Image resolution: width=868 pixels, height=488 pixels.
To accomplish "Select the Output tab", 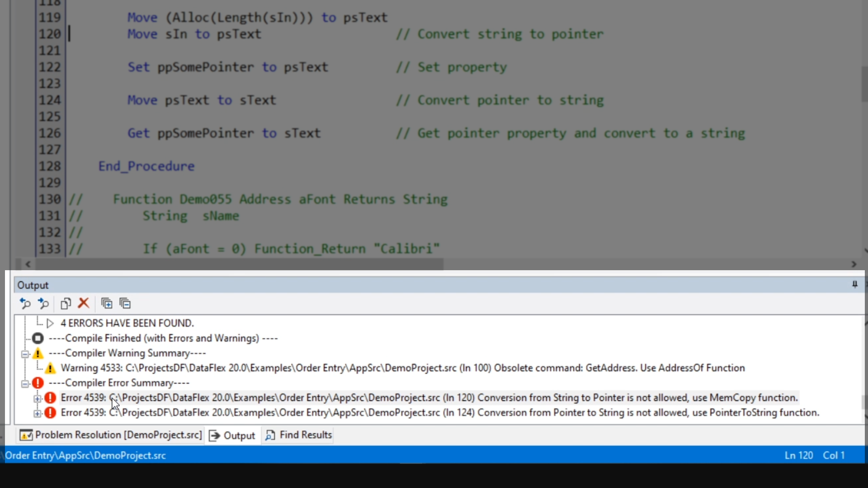I will coord(233,435).
